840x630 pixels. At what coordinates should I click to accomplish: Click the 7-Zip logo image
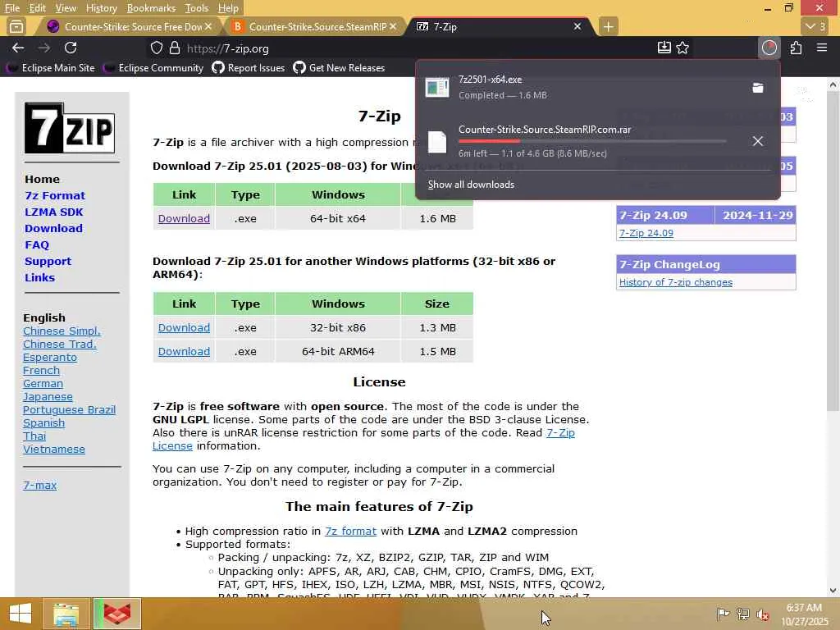coord(70,128)
